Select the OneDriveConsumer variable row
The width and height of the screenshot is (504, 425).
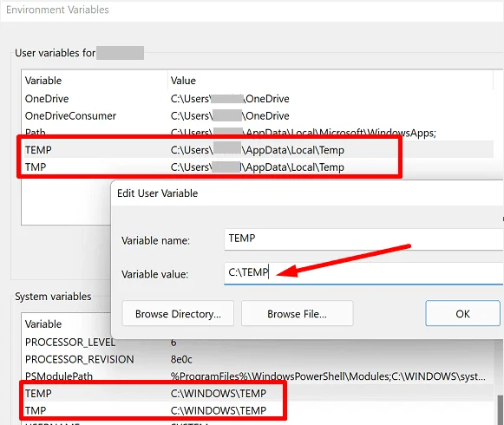click(x=259, y=115)
